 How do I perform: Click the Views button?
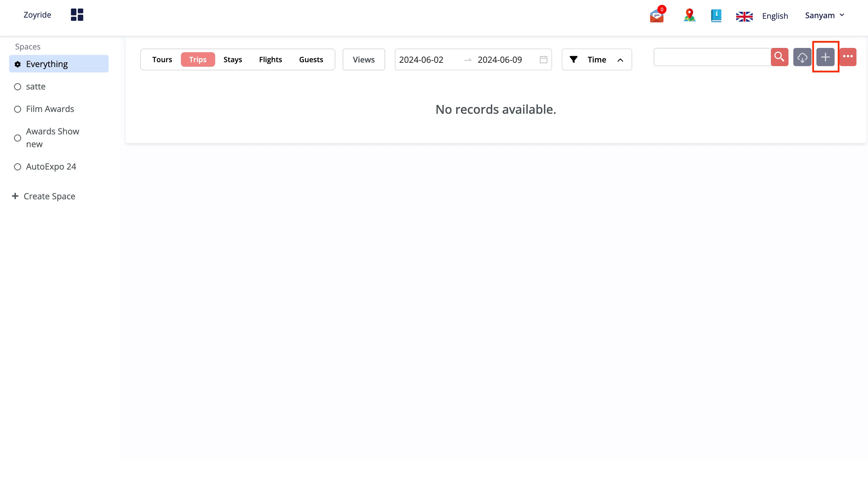click(364, 60)
